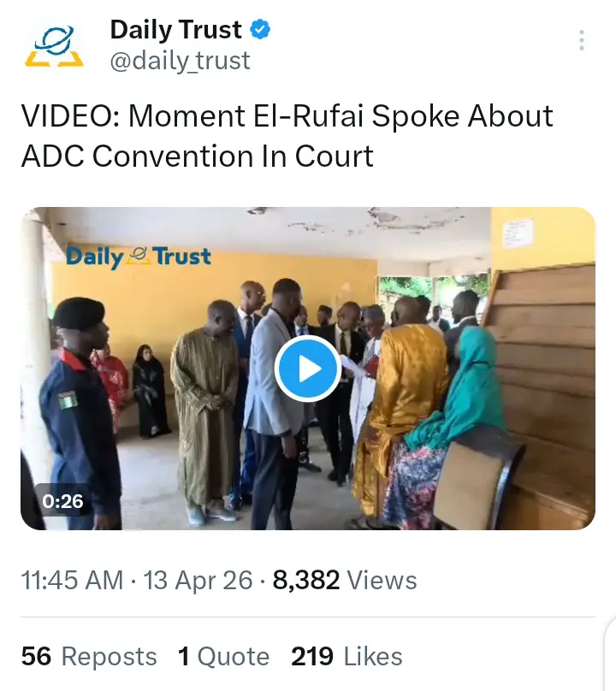Tap the blue verified badge
Image resolution: width=616 pixels, height=691 pixels.
coord(259,30)
